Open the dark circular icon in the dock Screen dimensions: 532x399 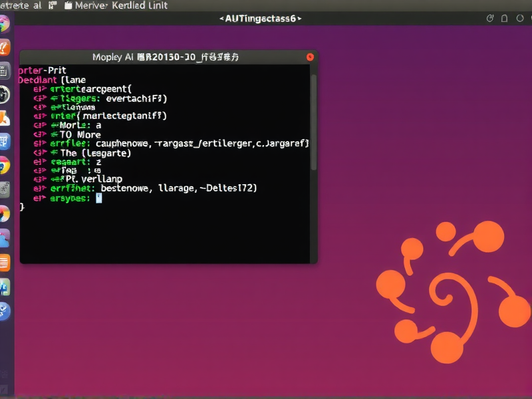4,94
